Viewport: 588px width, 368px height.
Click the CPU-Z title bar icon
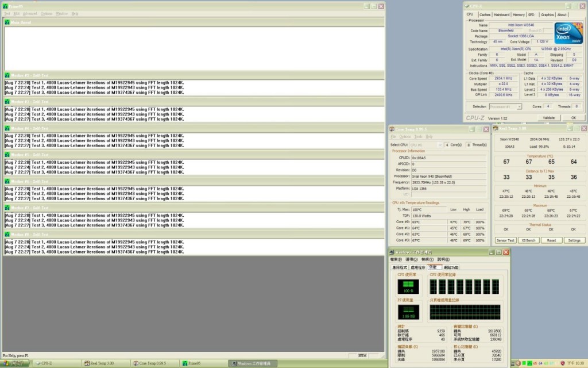point(467,6)
